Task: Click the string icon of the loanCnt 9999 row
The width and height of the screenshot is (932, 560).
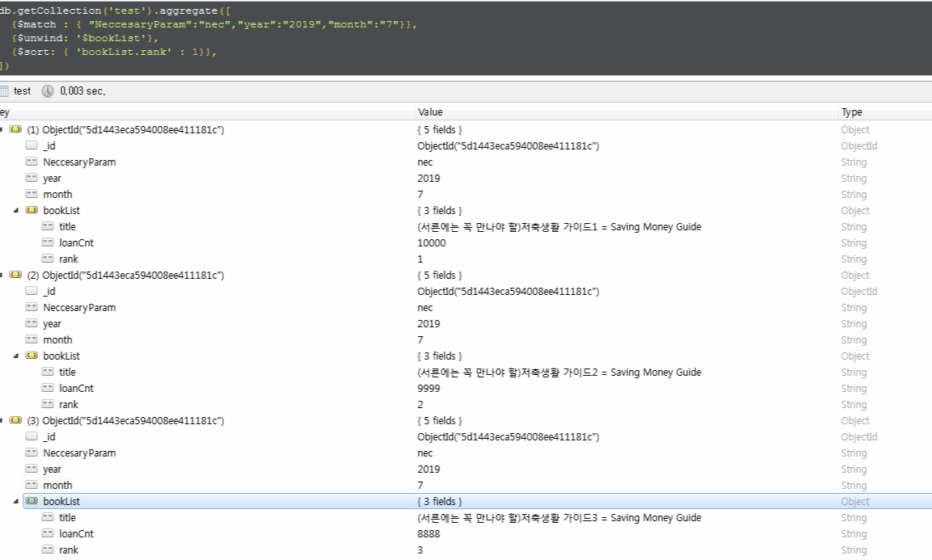Action: pyautogui.click(x=48, y=388)
